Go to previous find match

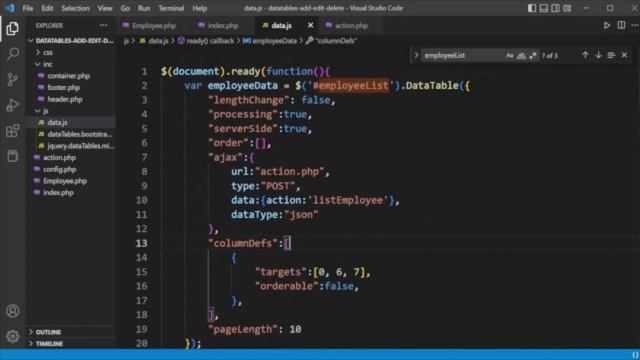pyautogui.click(x=585, y=55)
